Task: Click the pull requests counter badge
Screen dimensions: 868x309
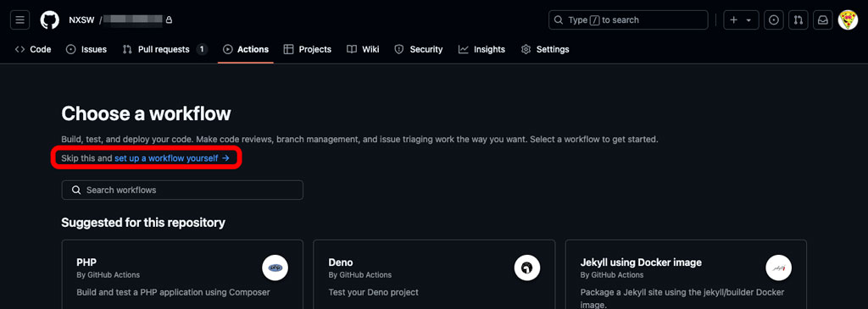Action: click(202, 49)
